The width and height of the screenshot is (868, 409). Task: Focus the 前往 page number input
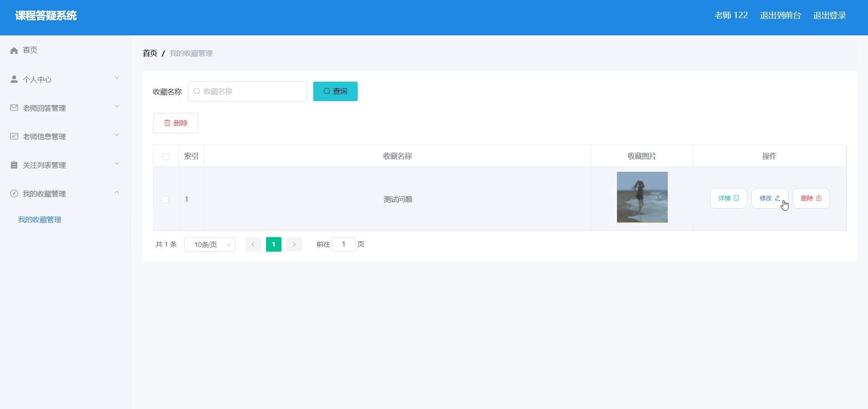[x=344, y=244]
